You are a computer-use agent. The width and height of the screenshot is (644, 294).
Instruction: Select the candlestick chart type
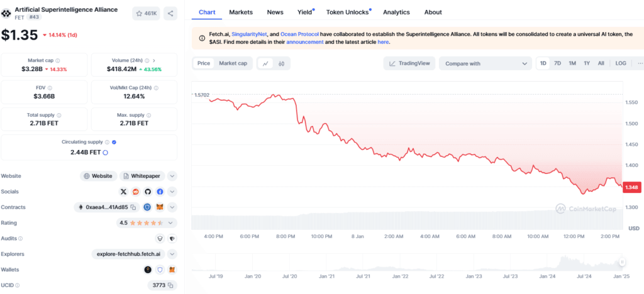(x=281, y=63)
